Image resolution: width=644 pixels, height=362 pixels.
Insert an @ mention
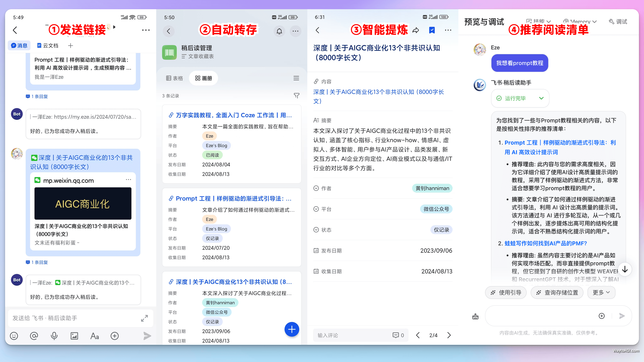click(x=34, y=336)
